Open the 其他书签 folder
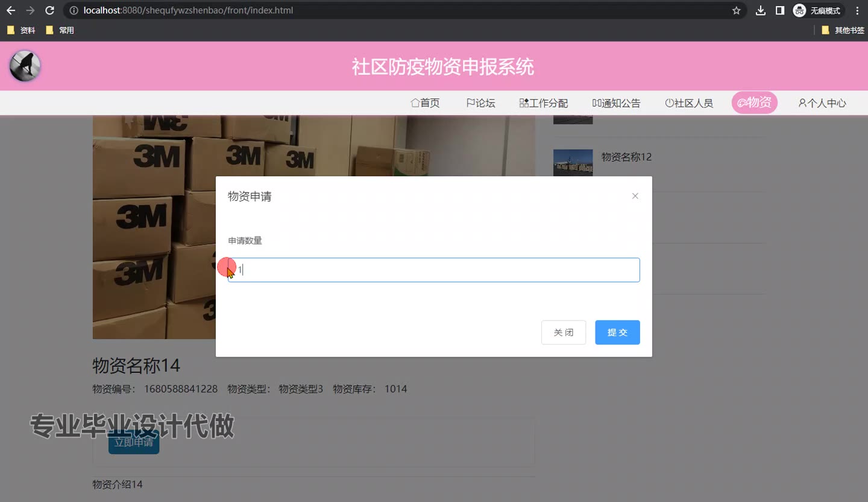868x502 pixels. point(843,30)
